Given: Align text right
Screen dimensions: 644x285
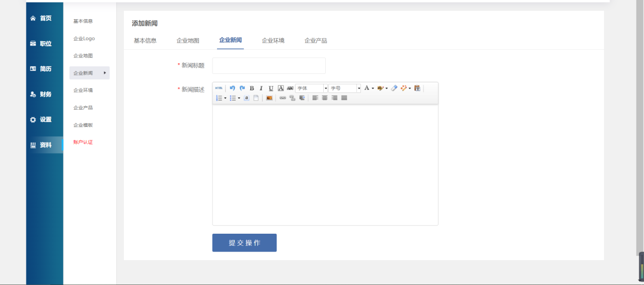Looking at the screenshot, I should (334, 98).
